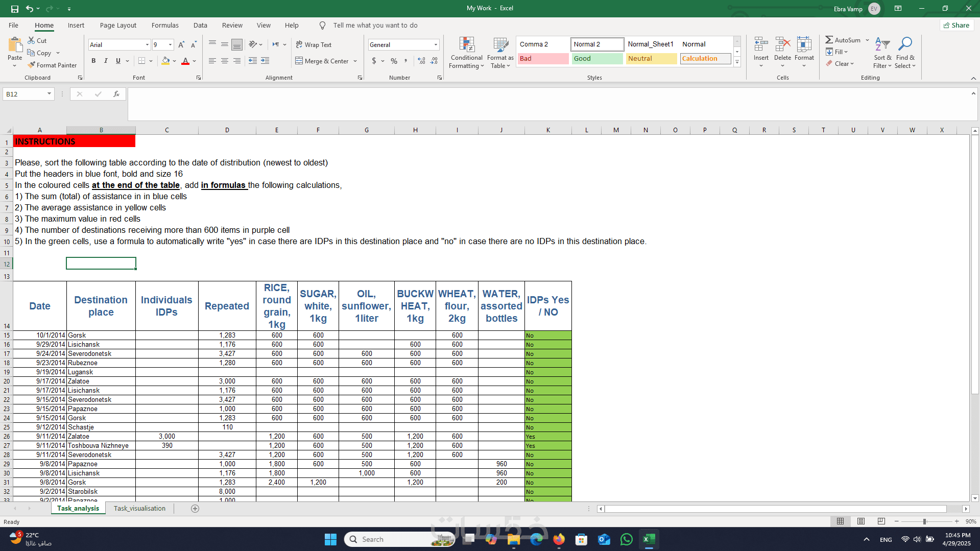Click the formula bar input
Screen dimensions: 980x551
tap(549, 104)
